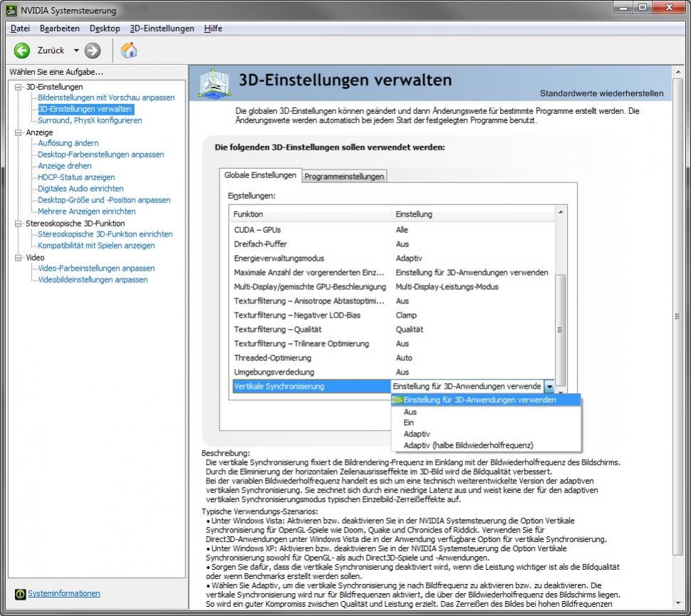Select the Umgebungsverdeckung row

[x=393, y=372]
